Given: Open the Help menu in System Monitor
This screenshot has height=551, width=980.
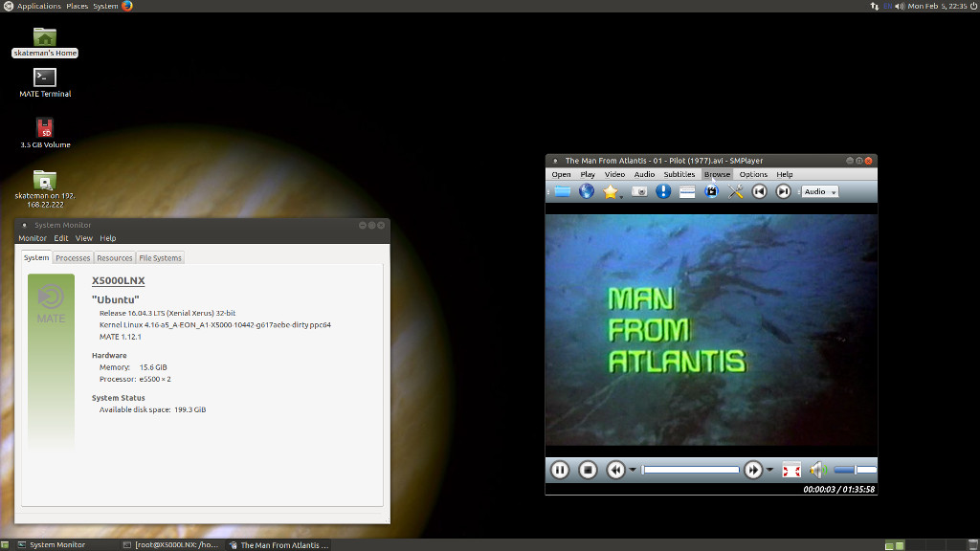Looking at the screenshot, I should coord(107,238).
